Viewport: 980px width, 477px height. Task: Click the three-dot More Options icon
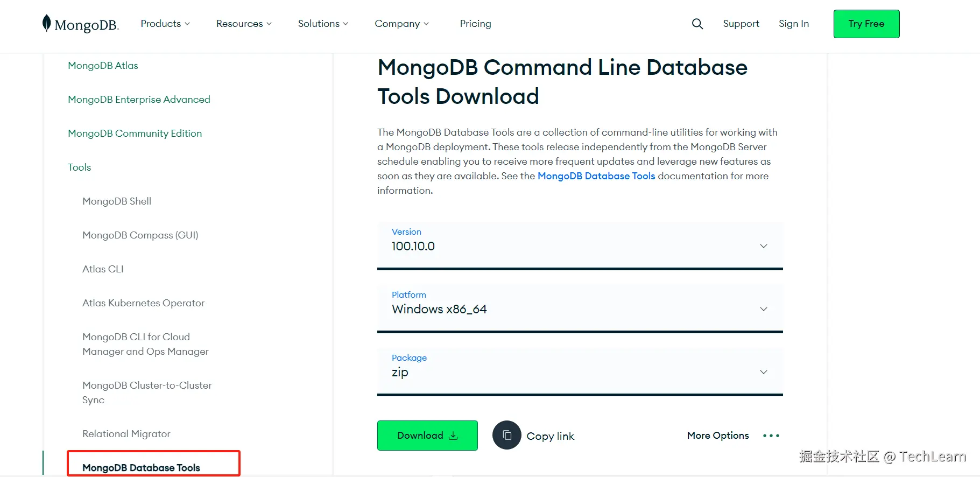point(771,436)
